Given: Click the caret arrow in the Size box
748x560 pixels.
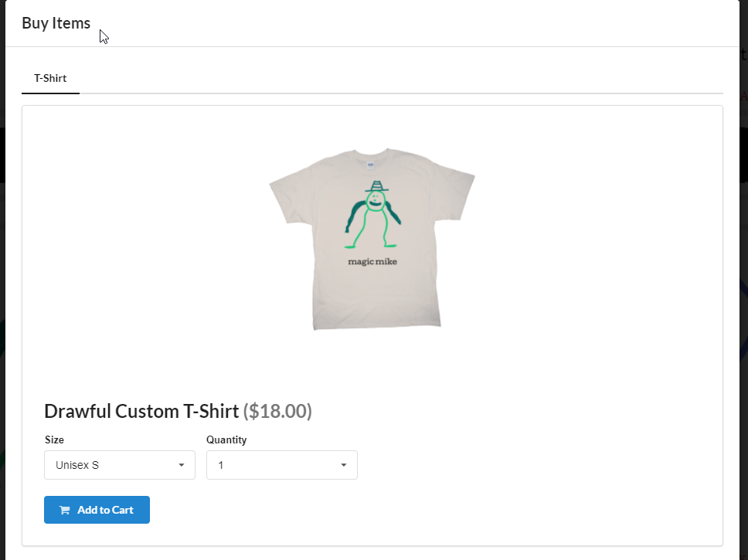Looking at the screenshot, I should coord(182,465).
